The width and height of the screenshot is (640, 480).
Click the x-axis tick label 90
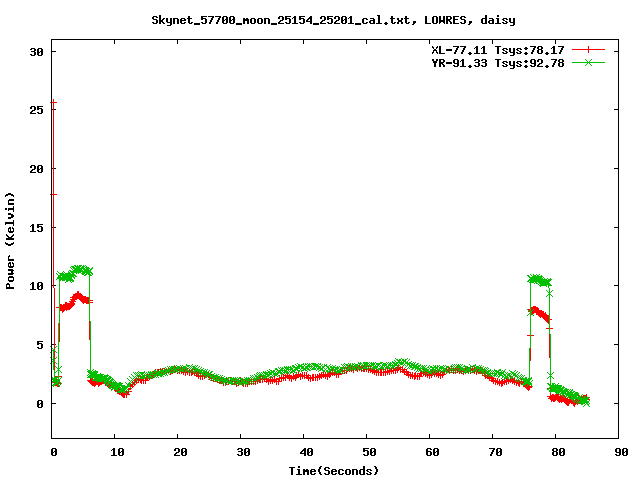point(621,452)
